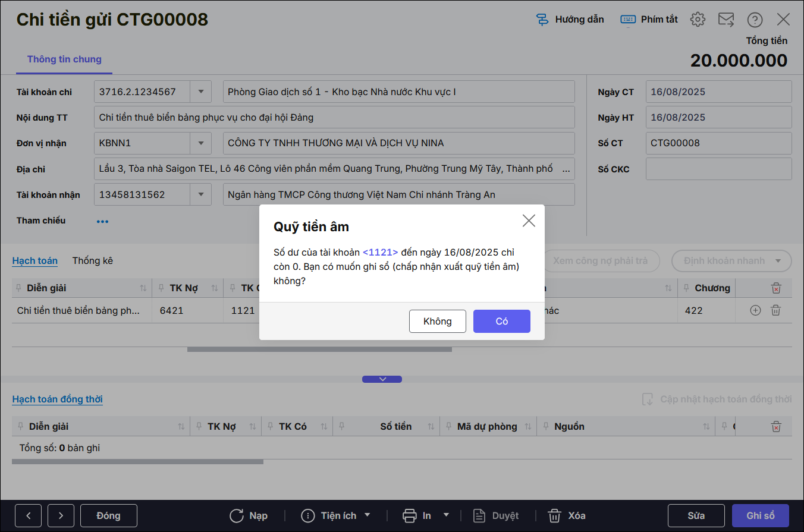Screen dimensions: 804x532
Task: Pin the Nguồn column
Action: pyautogui.click(x=545, y=426)
